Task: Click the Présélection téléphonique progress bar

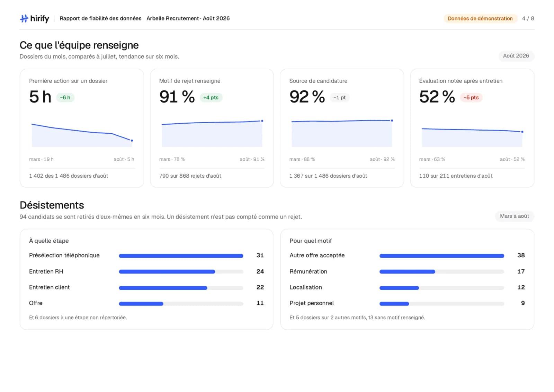Action: tap(181, 256)
